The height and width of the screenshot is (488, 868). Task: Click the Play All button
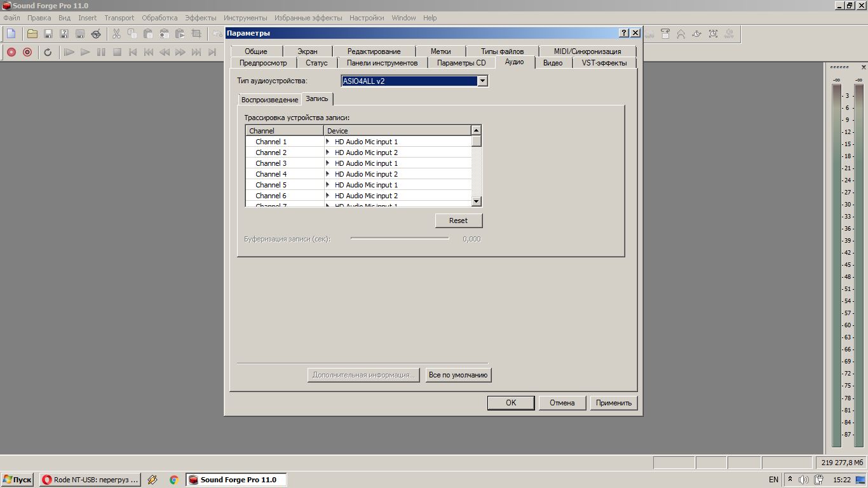coord(69,52)
